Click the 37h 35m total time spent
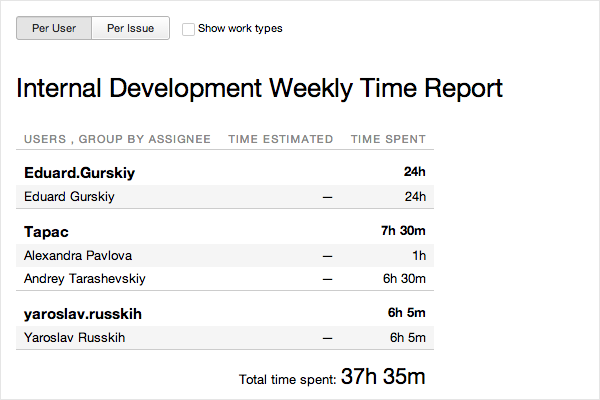Image resolution: width=600 pixels, height=400 pixels. (x=383, y=376)
